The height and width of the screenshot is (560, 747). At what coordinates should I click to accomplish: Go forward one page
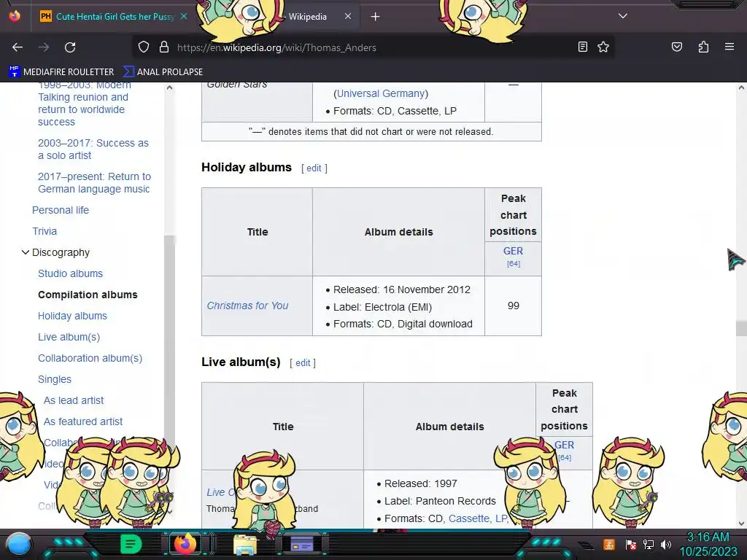pos(44,47)
